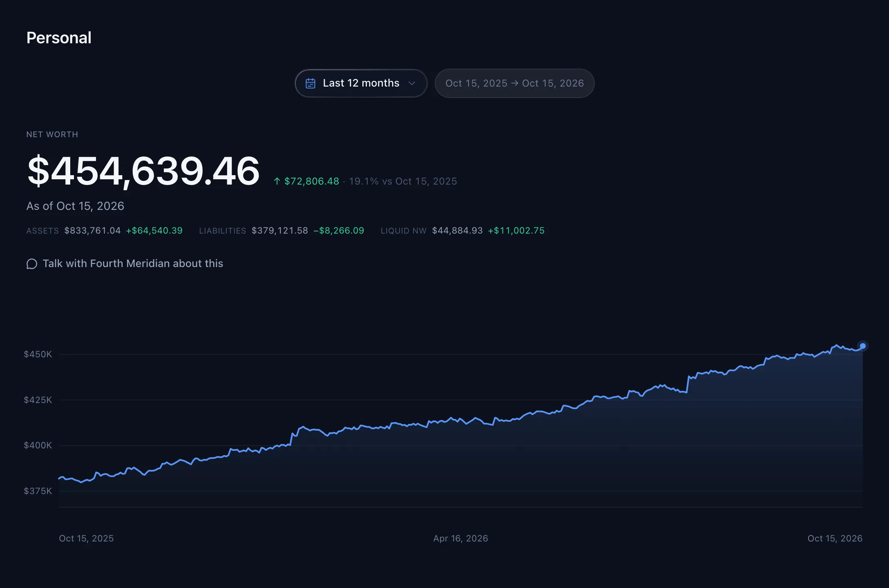Image resolution: width=889 pixels, height=588 pixels.
Task: Click the assets change +$64,540.39
Action: click(154, 231)
